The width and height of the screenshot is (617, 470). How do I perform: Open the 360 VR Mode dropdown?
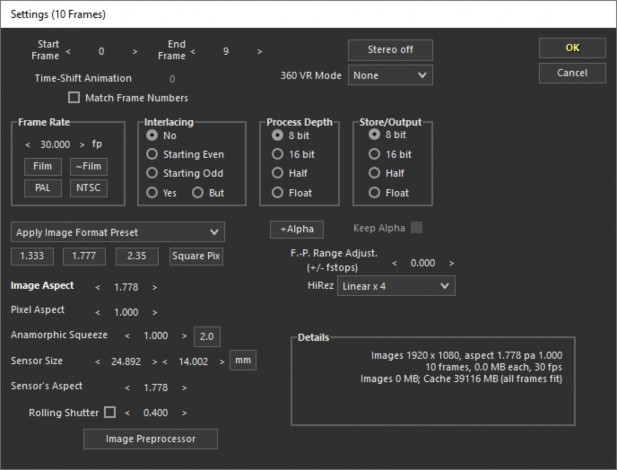(390, 75)
